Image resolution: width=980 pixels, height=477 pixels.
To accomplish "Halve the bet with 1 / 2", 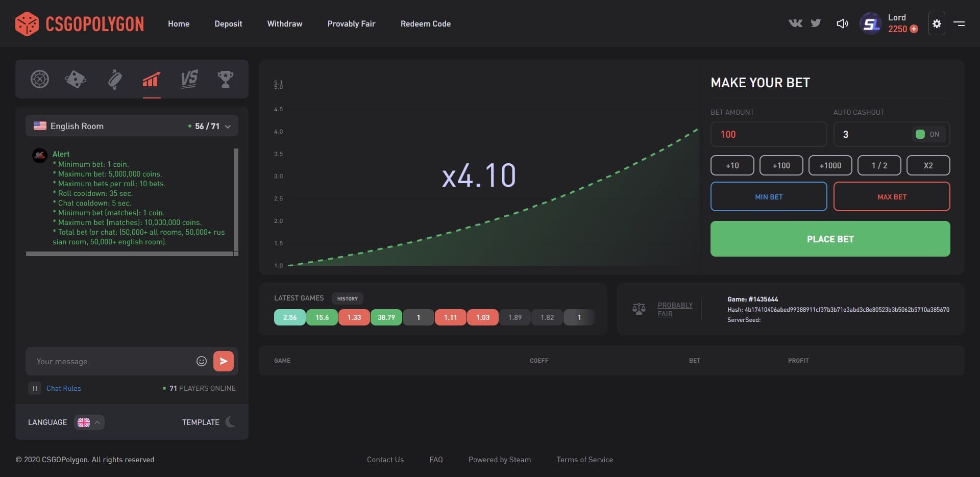I will click(x=879, y=165).
